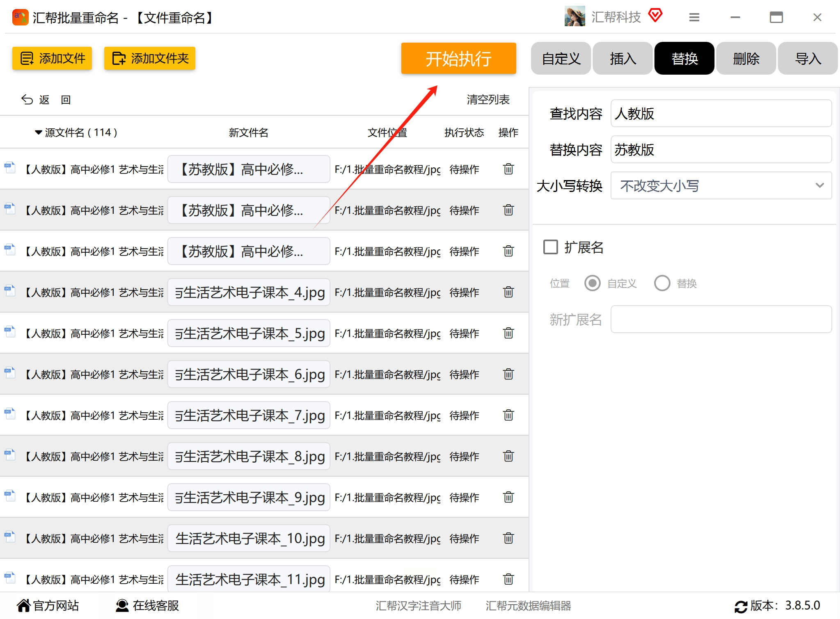840x619 pixels.
Task: Enable the 扩展名 checkbox
Action: point(551,247)
